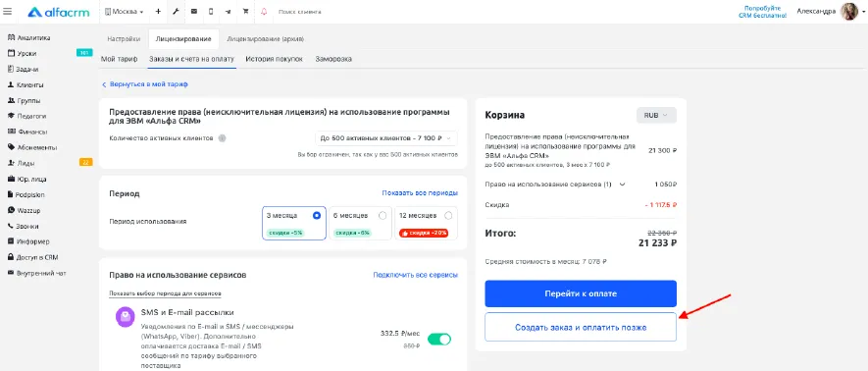Viewport: 868px width, 371px height.
Task: Click the info icon near Количество активных клиентов
Action: coord(222,138)
